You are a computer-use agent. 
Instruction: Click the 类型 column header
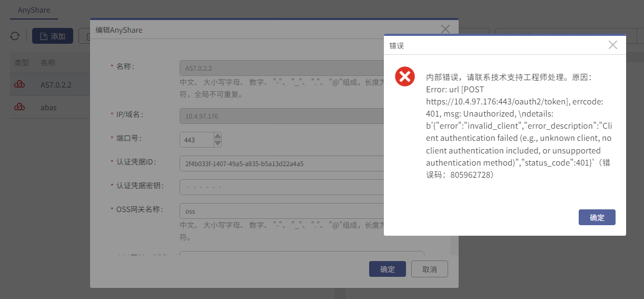pos(22,63)
